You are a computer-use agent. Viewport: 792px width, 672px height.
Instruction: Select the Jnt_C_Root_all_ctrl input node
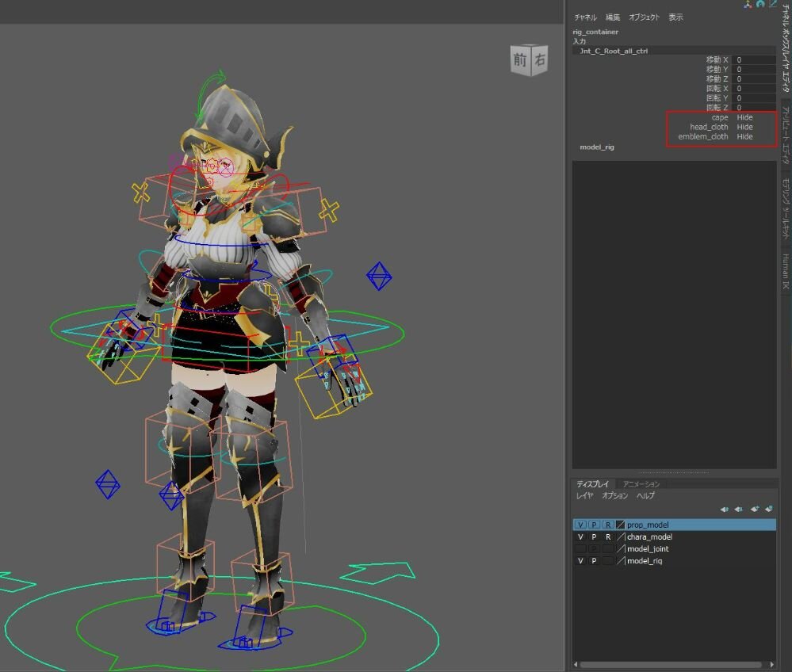pos(614,51)
